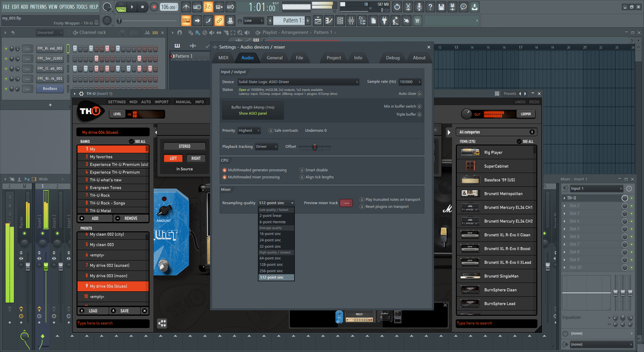Enable Safe overloads option

(283, 131)
